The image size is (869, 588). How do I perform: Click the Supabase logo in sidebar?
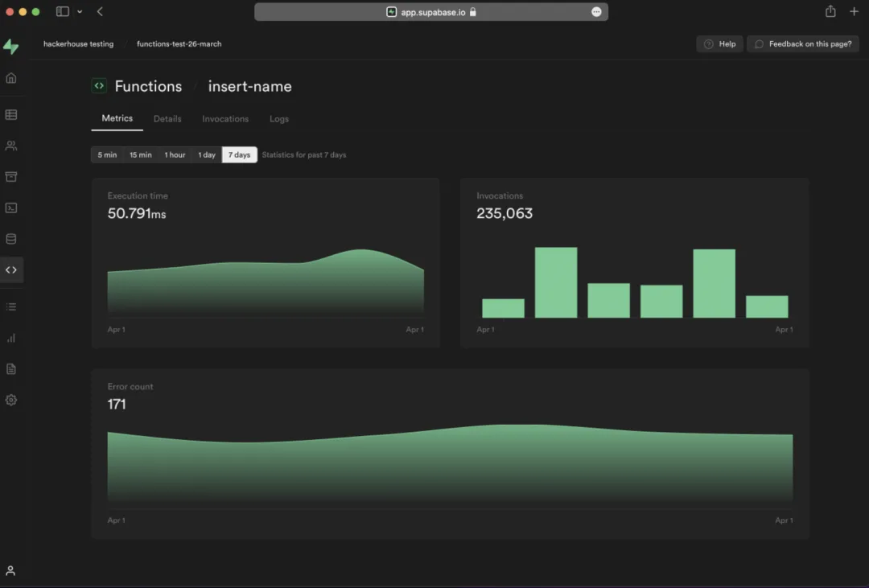pos(10,47)
